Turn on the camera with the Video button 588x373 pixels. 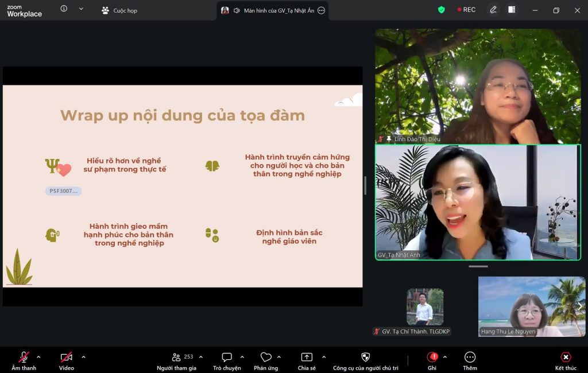pyautogui.click(x=67, y=358)
